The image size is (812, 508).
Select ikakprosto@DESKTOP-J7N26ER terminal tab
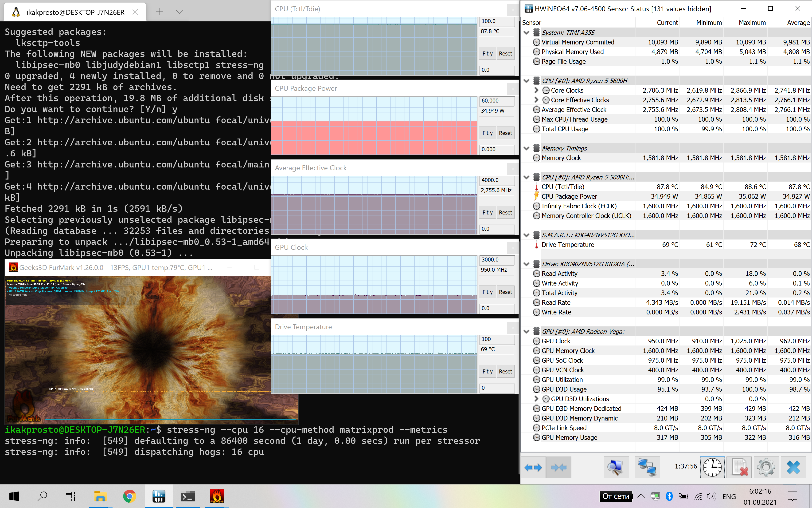point(75,12)
